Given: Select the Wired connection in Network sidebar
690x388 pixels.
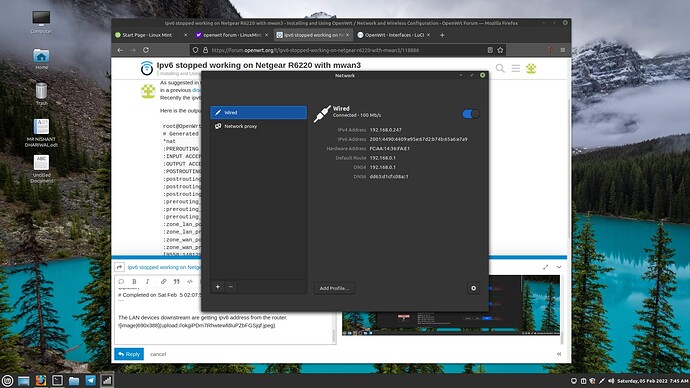Looking at the screenshot, I should click(258, 113).
